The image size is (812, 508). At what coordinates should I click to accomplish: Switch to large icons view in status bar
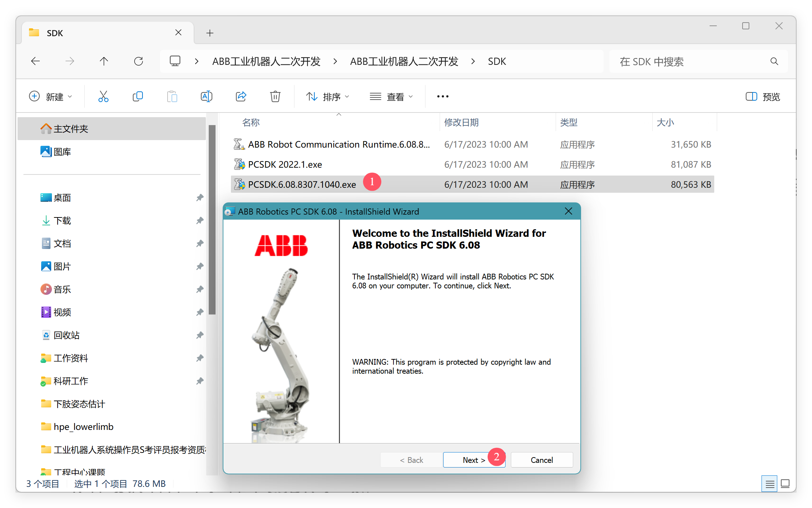pos(785,484)
